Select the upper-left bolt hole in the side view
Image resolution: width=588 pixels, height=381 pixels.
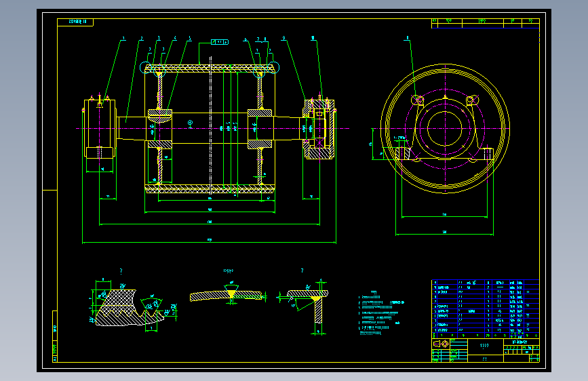click(x=417, y=100)
